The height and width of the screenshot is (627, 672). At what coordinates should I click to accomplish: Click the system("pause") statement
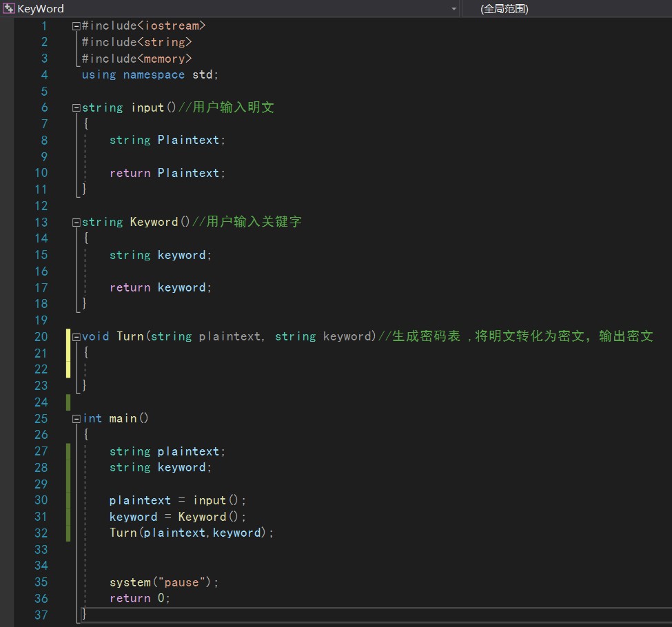coord(163,582)
